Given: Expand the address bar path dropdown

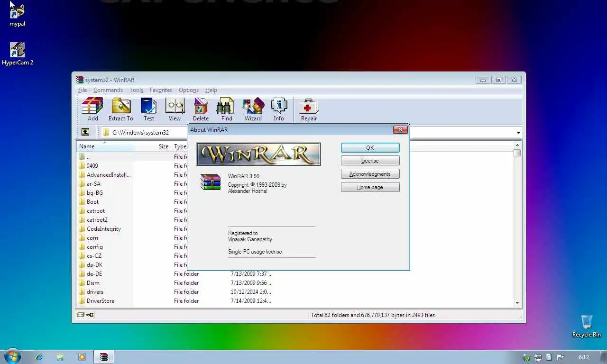Looking at the screenshot, I should (518, 133).
